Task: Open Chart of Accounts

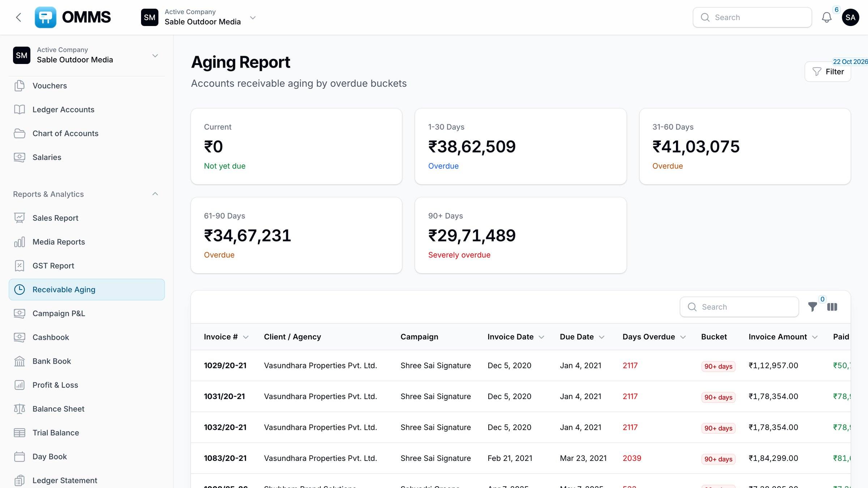Action: pyautogui.click(x=87, y=133)
